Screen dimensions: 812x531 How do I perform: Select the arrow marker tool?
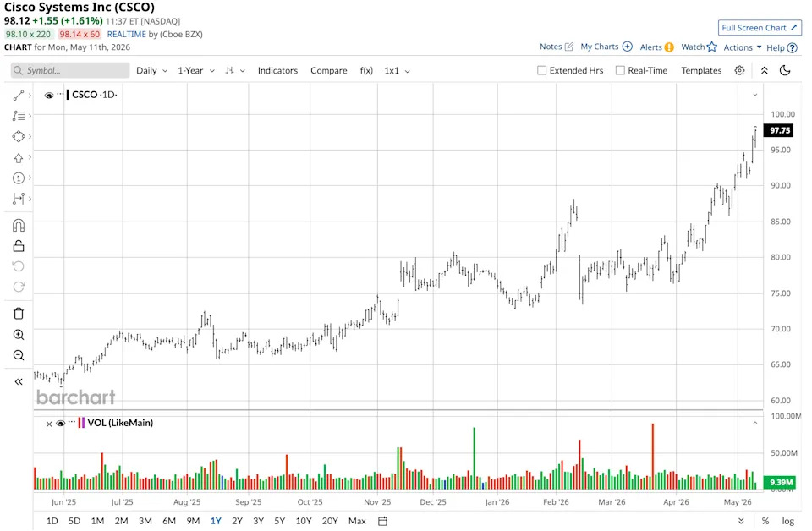[19, 158]
